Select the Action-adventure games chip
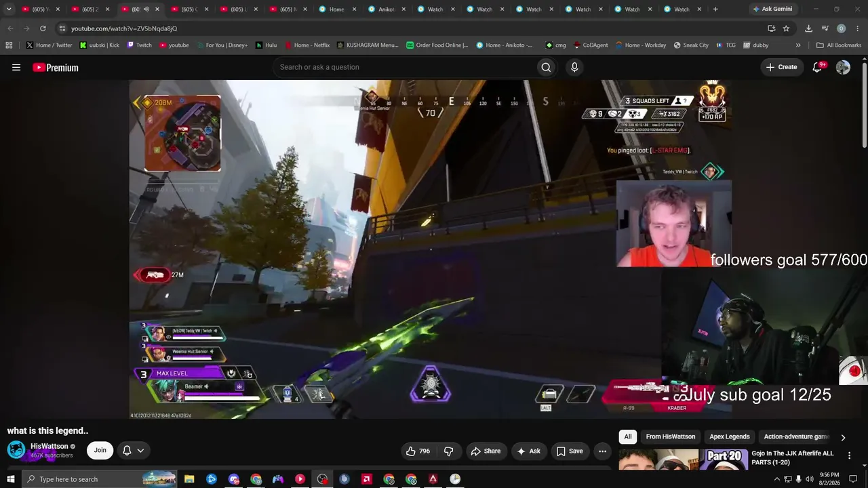The width and height of the screenshot is (868, 488). coord(796,437)
